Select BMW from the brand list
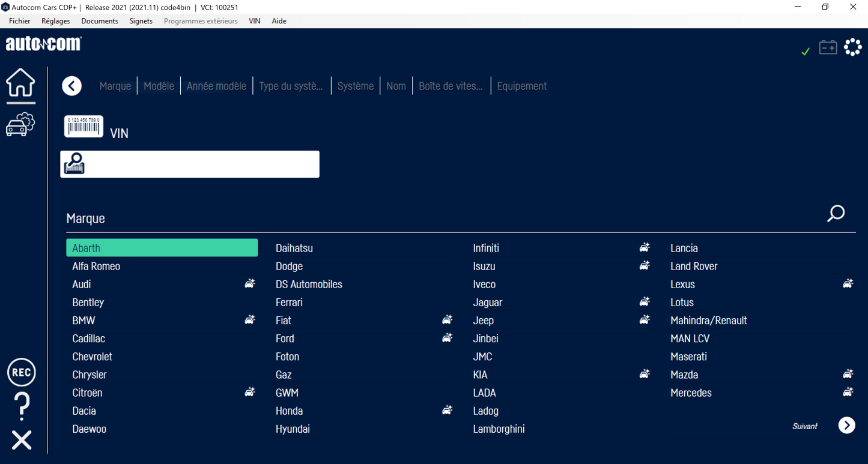 (84, 321)
